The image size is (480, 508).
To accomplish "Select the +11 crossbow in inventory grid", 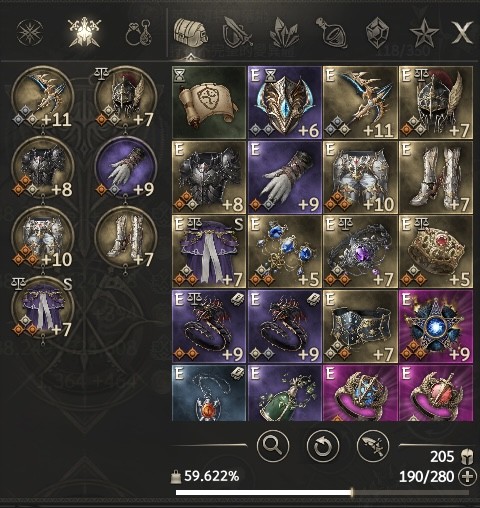I will pos(360,102).
